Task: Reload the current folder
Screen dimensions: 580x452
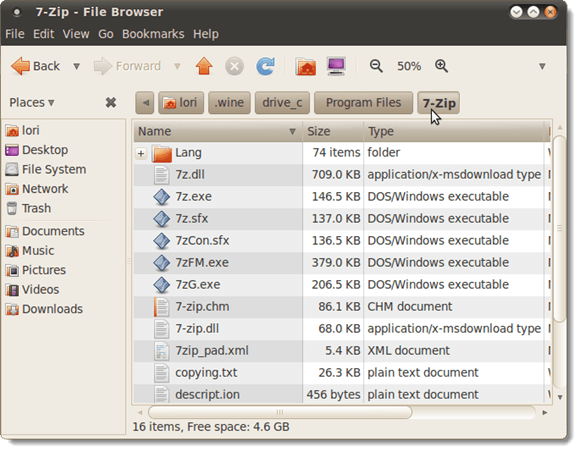Action: tap(266, 67)
